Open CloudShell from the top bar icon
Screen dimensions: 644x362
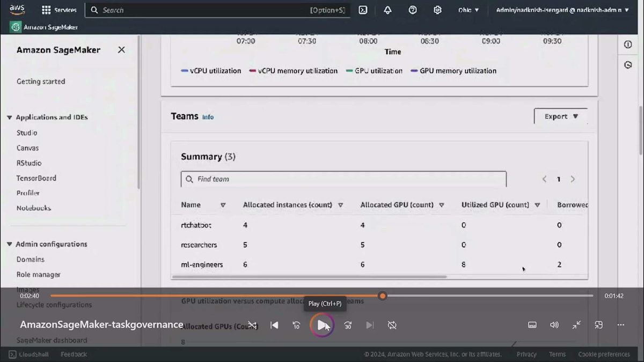coord(363,10)
